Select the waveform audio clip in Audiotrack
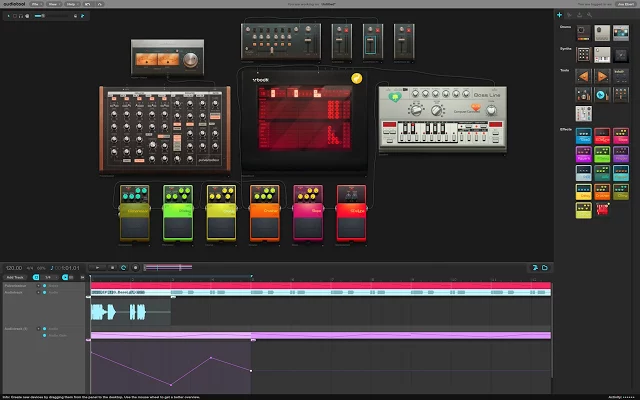The height and width of the screenshot is (400, 640). click(x=131, y=312)
